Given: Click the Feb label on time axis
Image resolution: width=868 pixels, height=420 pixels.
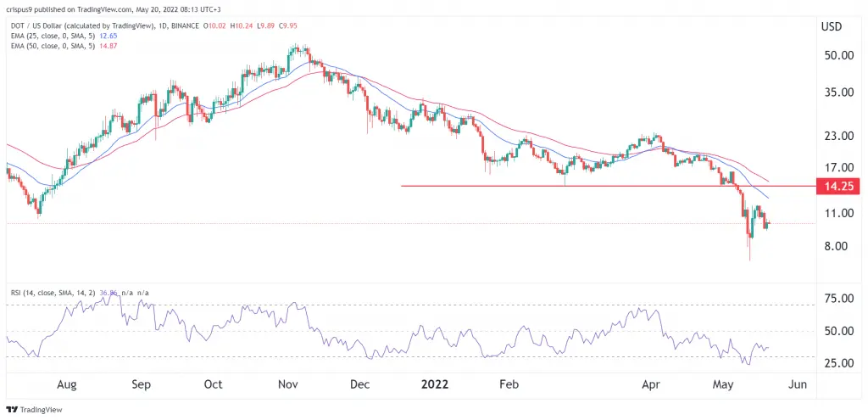Looking at the screenshot, I should click(509, 385).
